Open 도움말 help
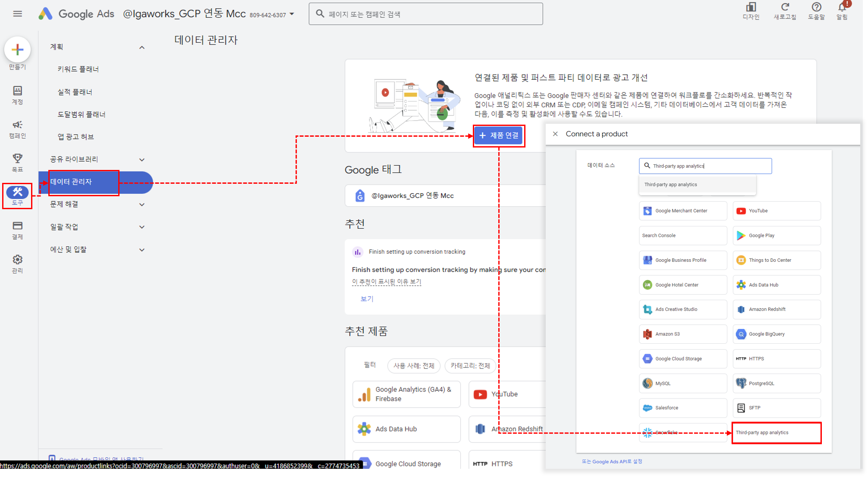868x477 pixels. click(816, 12)
